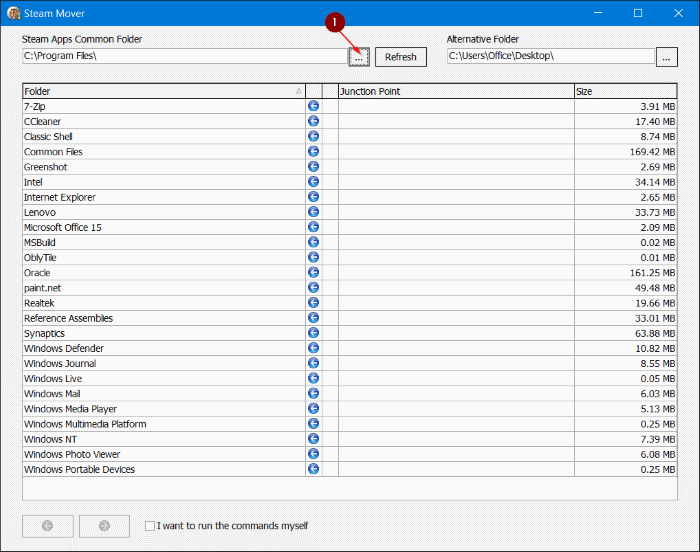Select the CCleaner folder name

pos(42,121)
